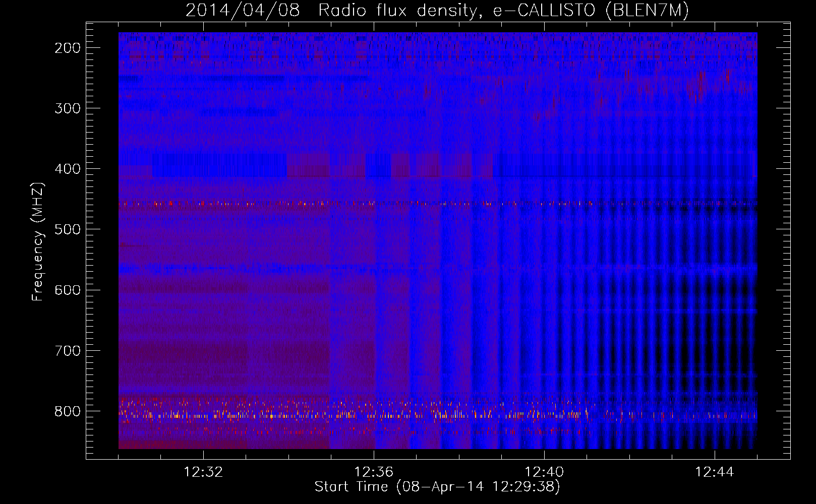Click the frequency tick label '400'
This screenshot has height=504, width=816.
pyautogui.click(x=68, y=169)
